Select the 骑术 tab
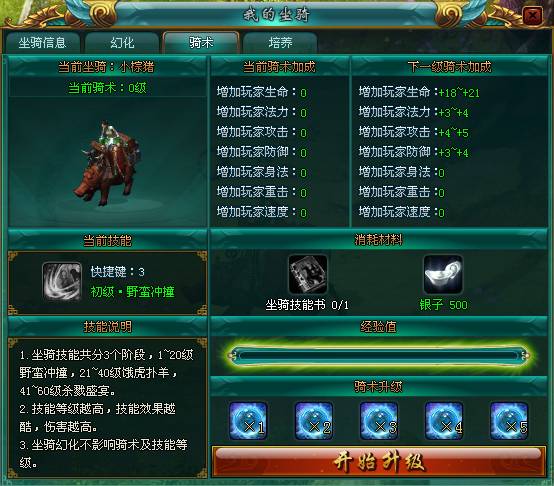554x486 pixels. [x=201, y=43]
